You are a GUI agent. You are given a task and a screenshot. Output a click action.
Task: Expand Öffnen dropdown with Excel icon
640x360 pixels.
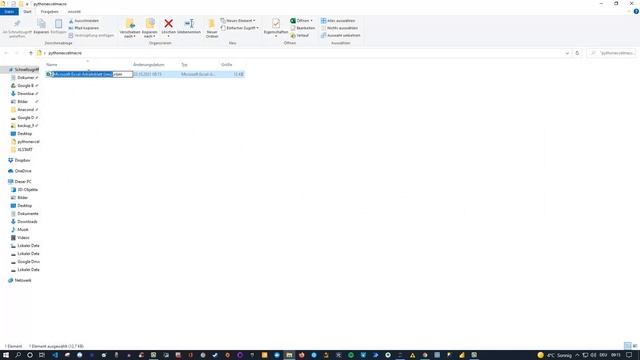(301, 20)
